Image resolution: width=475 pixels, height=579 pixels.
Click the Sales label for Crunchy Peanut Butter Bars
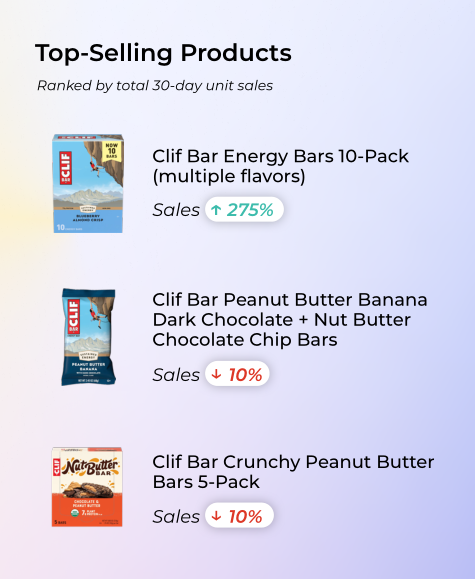[x=176, y=516]
